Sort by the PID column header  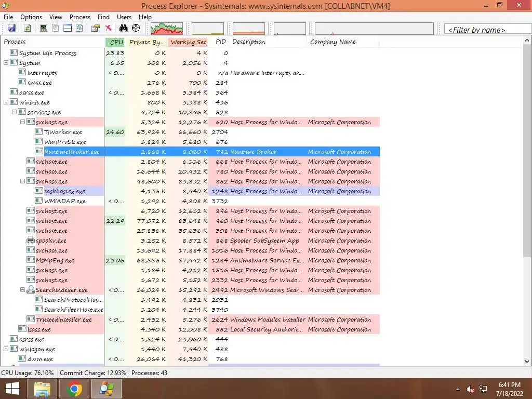click(x=219, y=42)
